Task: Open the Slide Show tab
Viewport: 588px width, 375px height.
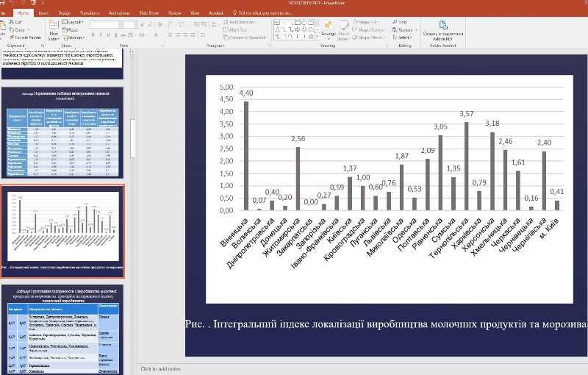Action: 147,12
